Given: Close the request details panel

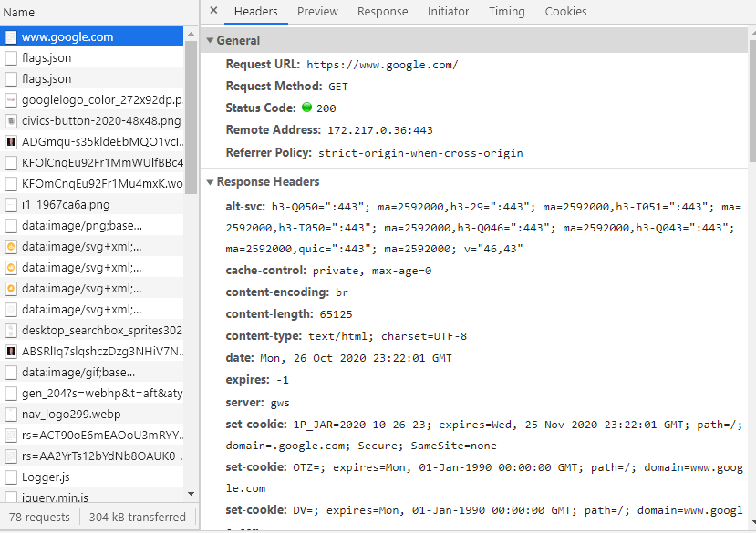Looking at the screenshot, I should (213, 11).
